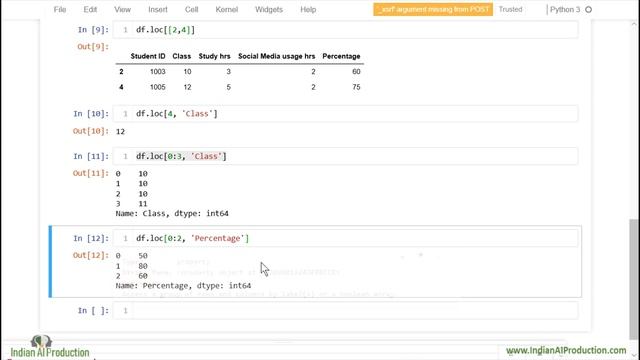Open the Cell menu

(x=191, y=9)
